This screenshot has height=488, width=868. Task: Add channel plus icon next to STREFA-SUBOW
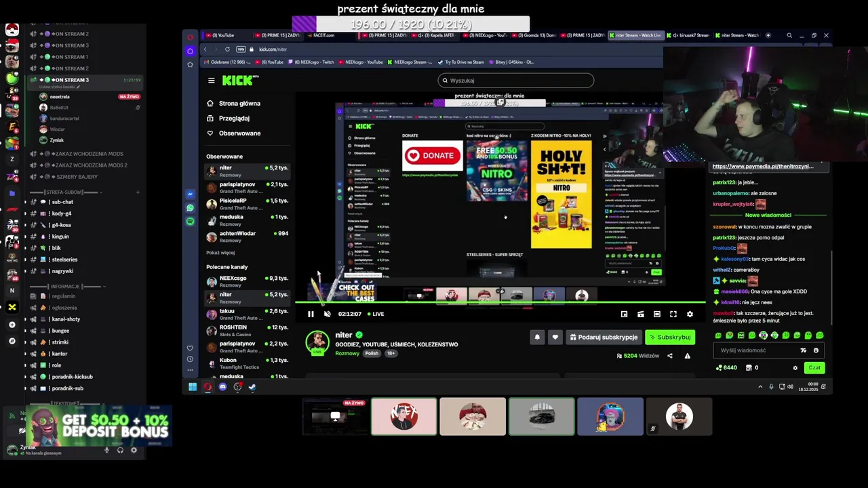138,192
